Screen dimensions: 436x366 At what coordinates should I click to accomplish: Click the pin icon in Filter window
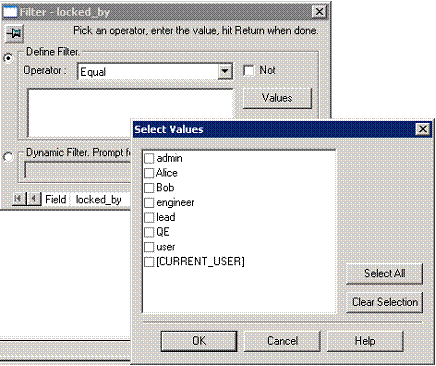pos(14,34)
